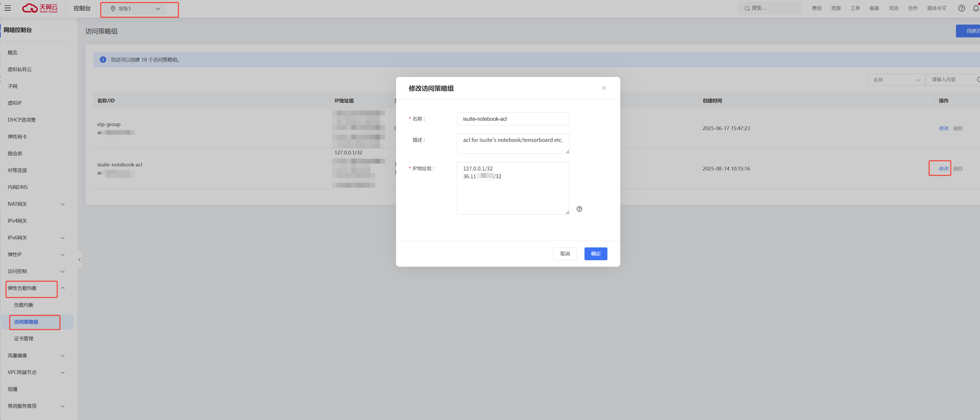Close the modify access policy dialog
Viewport: 980px width, 420px height.
(x=604, y=88)
